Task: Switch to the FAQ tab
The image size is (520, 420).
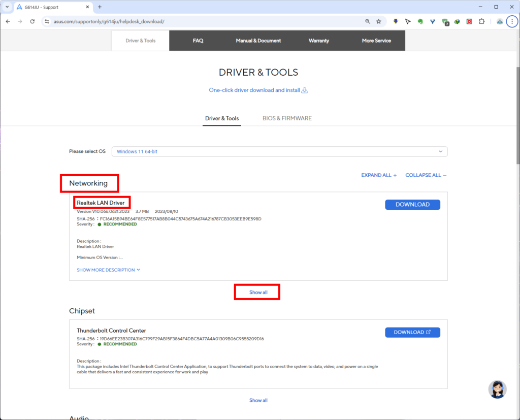Action: click(x=198, y=41)
